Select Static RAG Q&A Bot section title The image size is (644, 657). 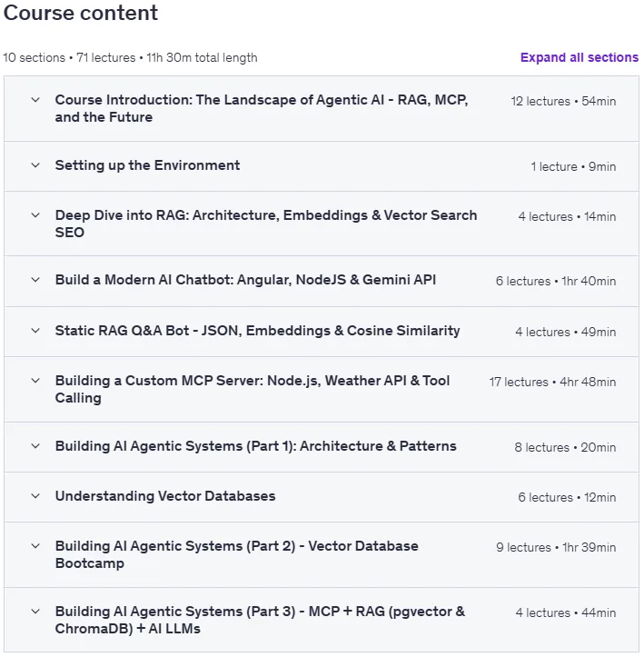[x=258, y=331]
